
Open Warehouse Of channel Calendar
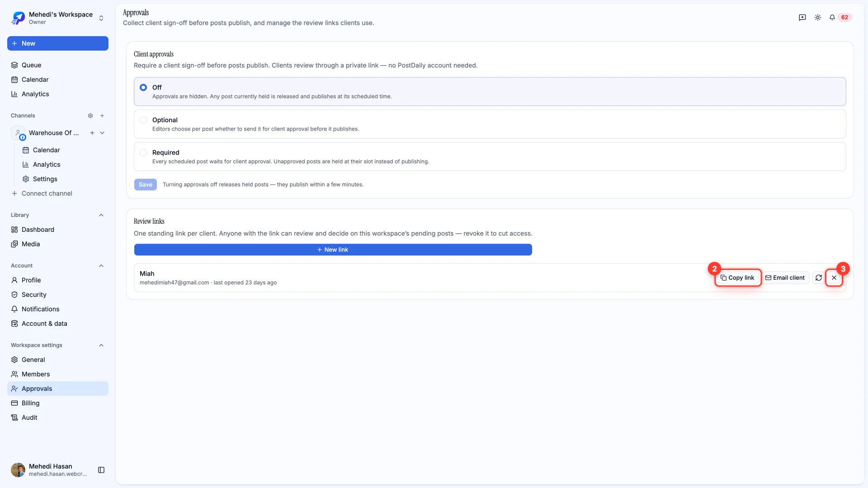63,150
